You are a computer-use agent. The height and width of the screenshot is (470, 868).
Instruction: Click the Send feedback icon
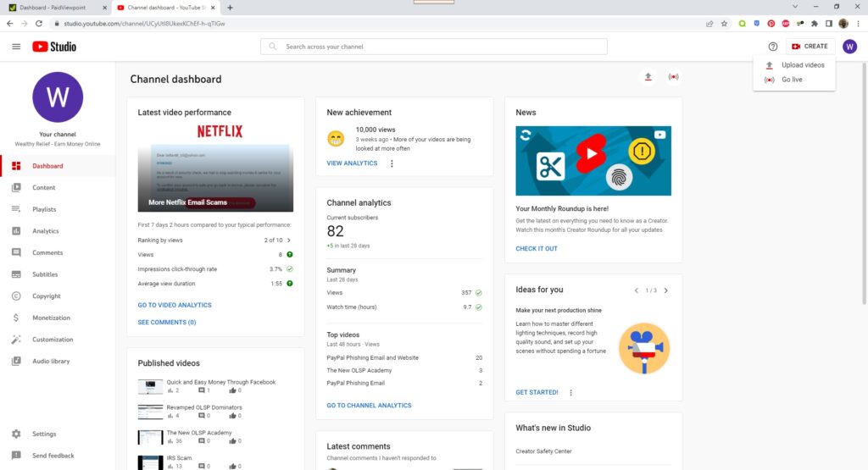(x=16, y=456)
